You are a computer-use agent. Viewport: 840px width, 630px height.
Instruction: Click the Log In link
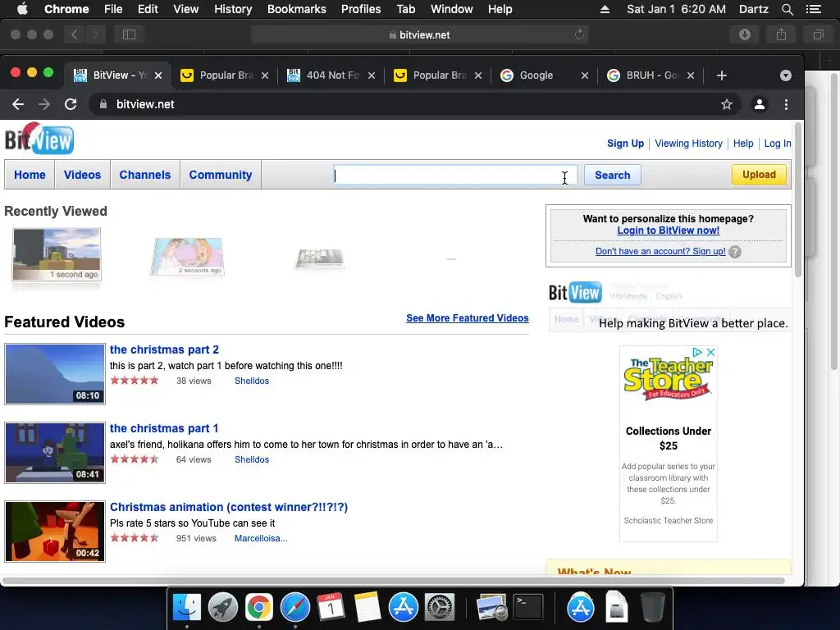[x=778, y=144]
